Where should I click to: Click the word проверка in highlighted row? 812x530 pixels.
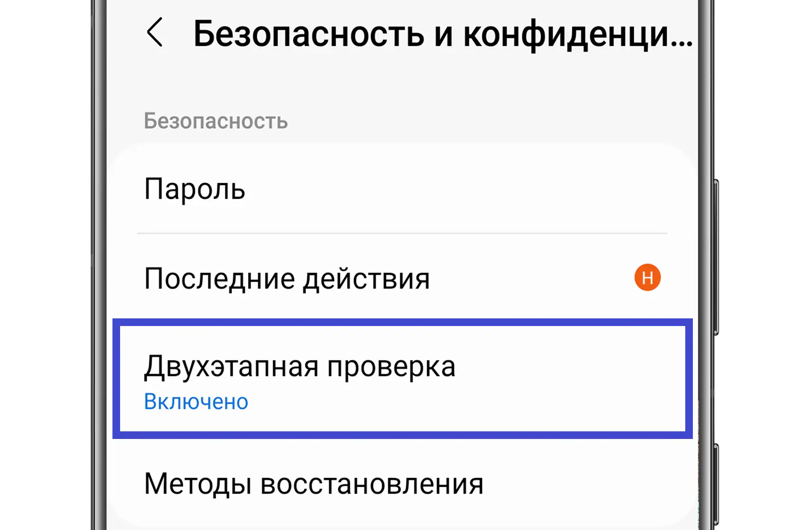391,368
